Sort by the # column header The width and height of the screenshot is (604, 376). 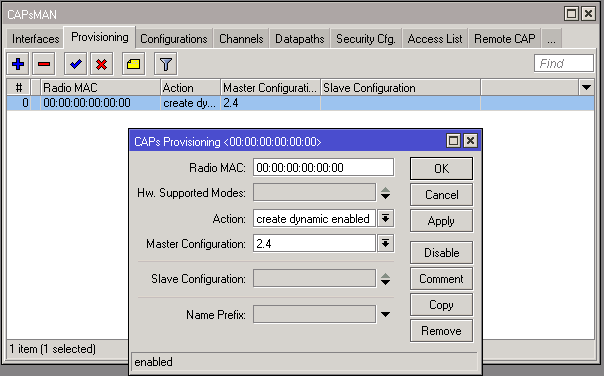pos(19,88)
